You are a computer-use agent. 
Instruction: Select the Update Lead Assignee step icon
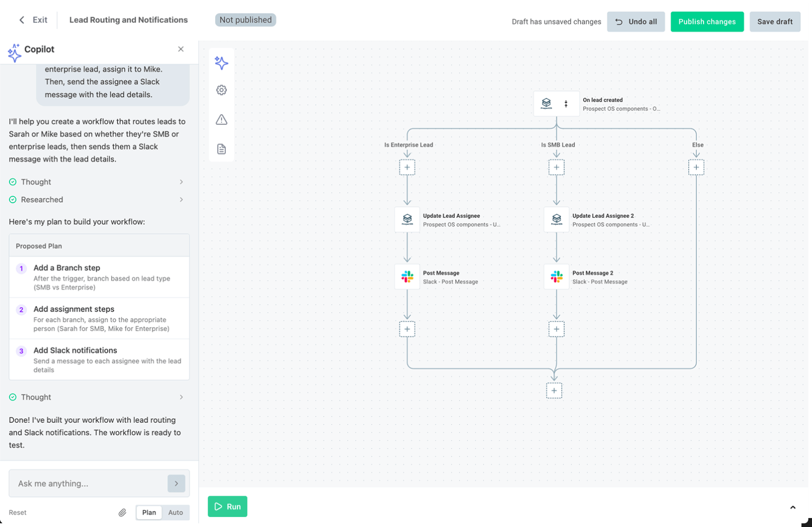point(407,220)
